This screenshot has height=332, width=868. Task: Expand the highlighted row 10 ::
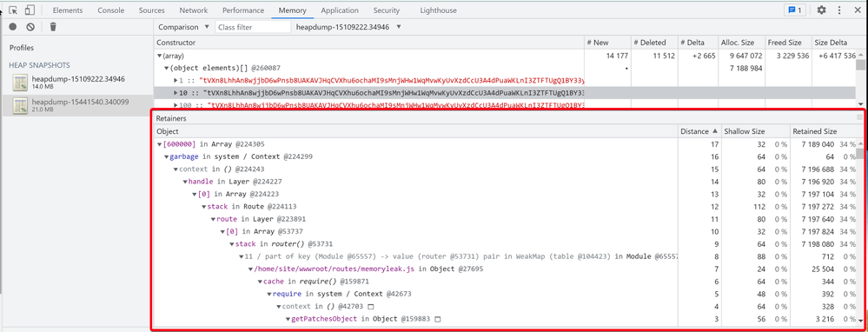click(x=176, y=92)
